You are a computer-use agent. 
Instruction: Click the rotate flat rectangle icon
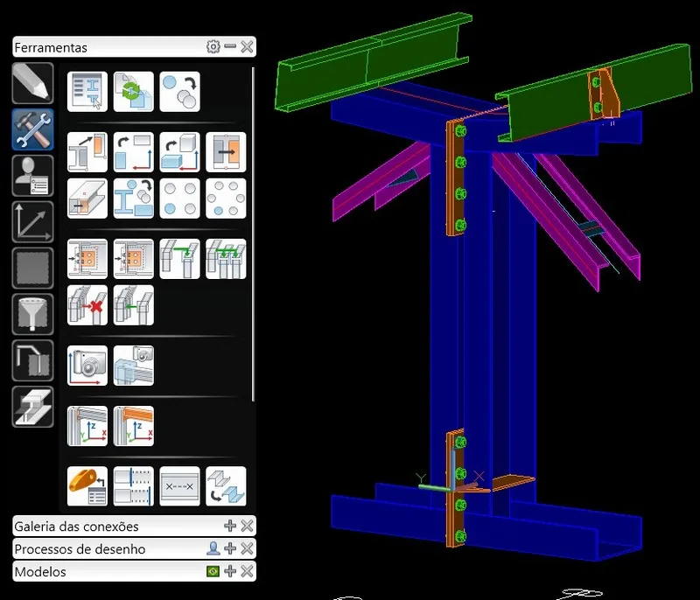pos(134,152)
